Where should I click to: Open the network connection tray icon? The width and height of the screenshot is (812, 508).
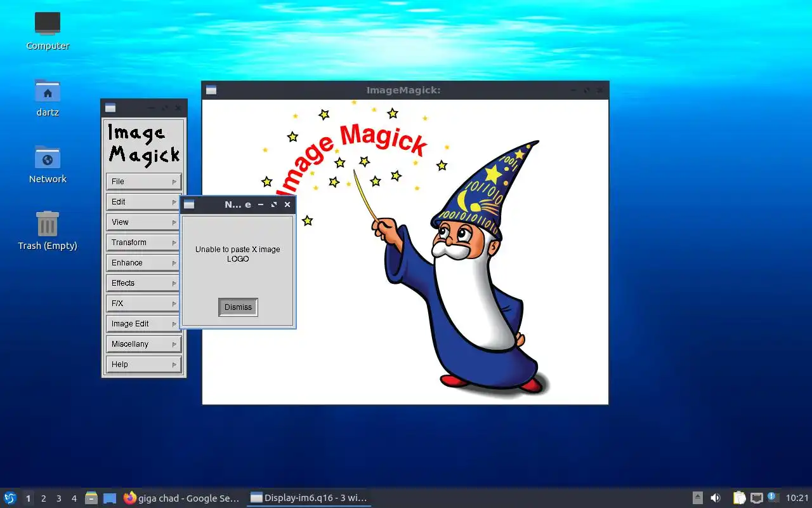tap(756, 498)
